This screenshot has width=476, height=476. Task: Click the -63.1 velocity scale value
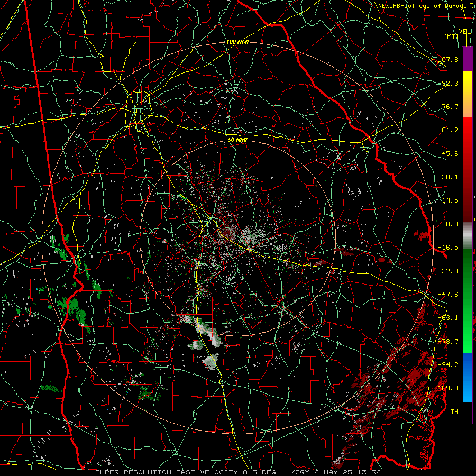point(448,318)
